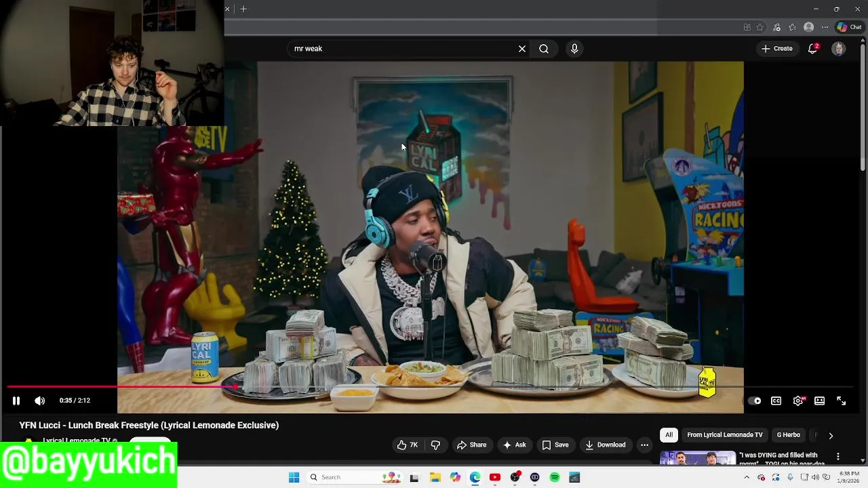The height and width of the screenshot is (488, 868).
Task: Open Edge Copilot Chat button
Action: pyautogui.click(x=849, y=27)
